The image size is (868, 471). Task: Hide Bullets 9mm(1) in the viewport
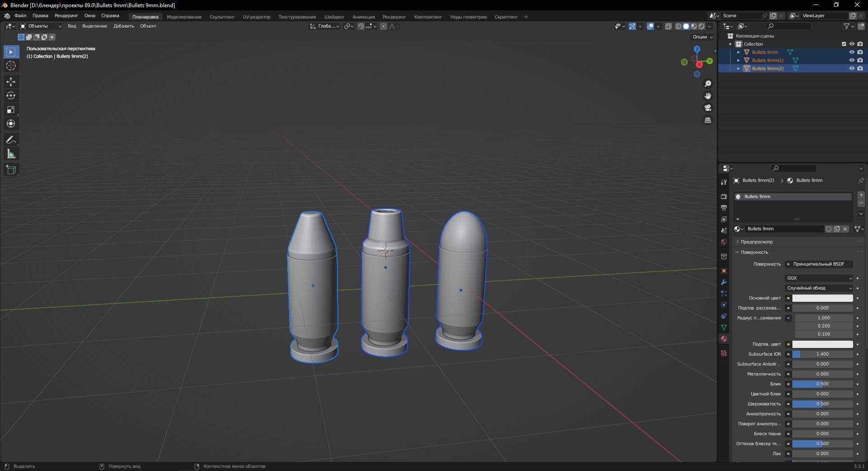click(852, 60)
